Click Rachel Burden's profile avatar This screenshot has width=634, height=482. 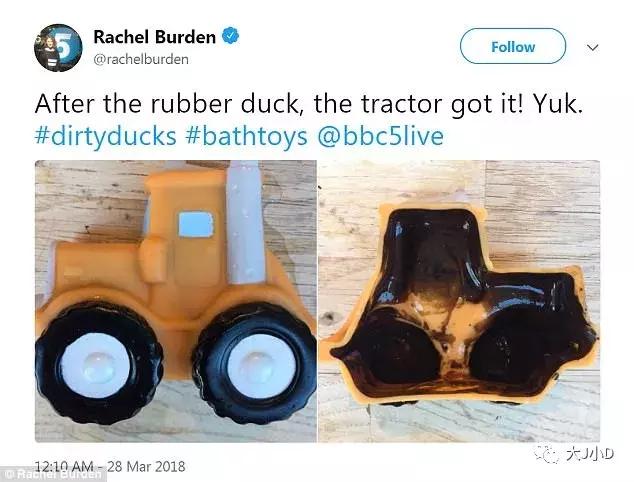58,48
